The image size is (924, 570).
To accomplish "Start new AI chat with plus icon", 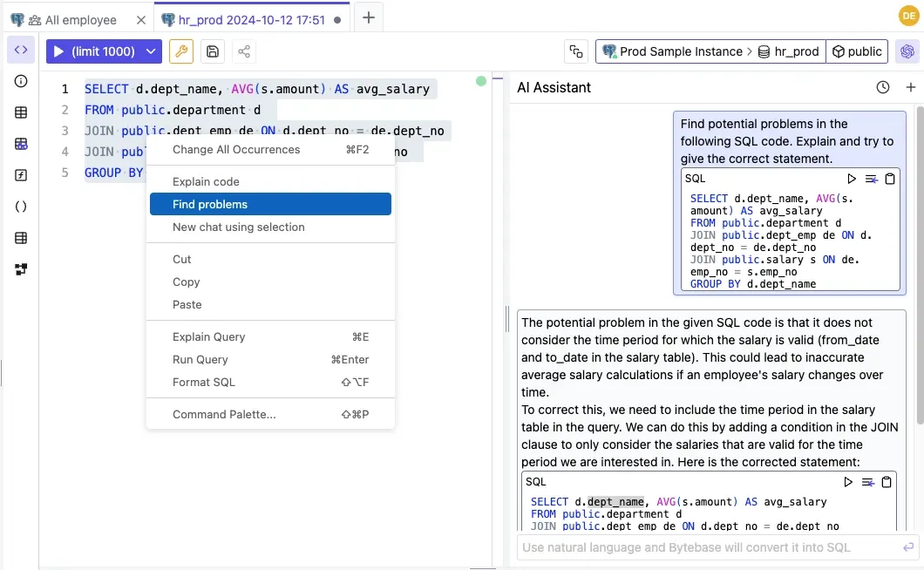I will coord(911,87).
